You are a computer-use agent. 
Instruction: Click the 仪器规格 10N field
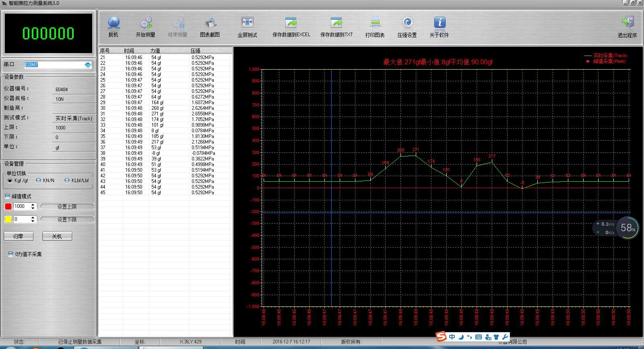click(74, 99)
